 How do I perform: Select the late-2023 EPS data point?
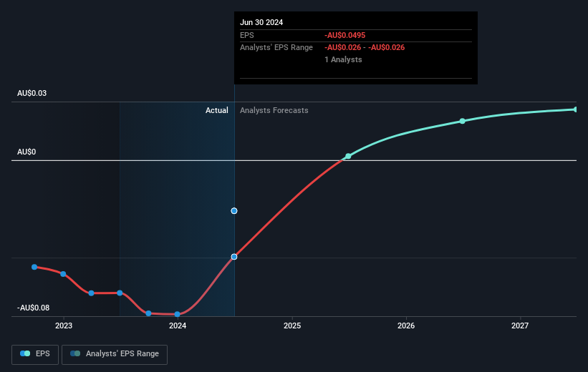(x=148, y=313)
